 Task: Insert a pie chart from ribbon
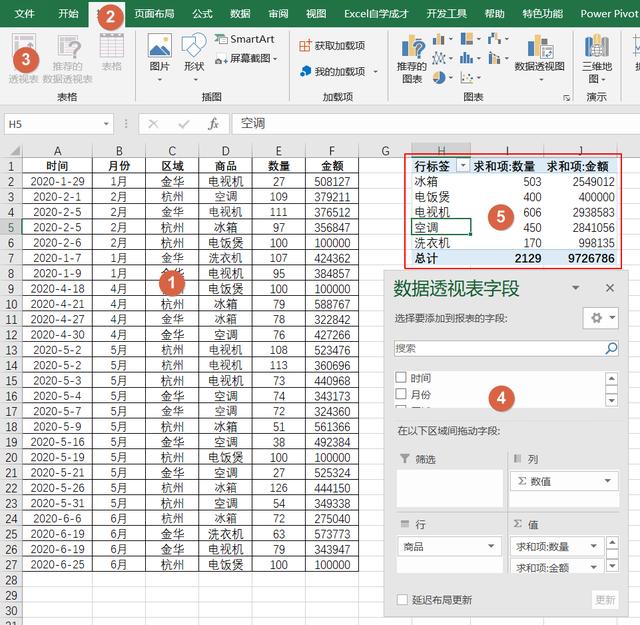coord(438,77)
